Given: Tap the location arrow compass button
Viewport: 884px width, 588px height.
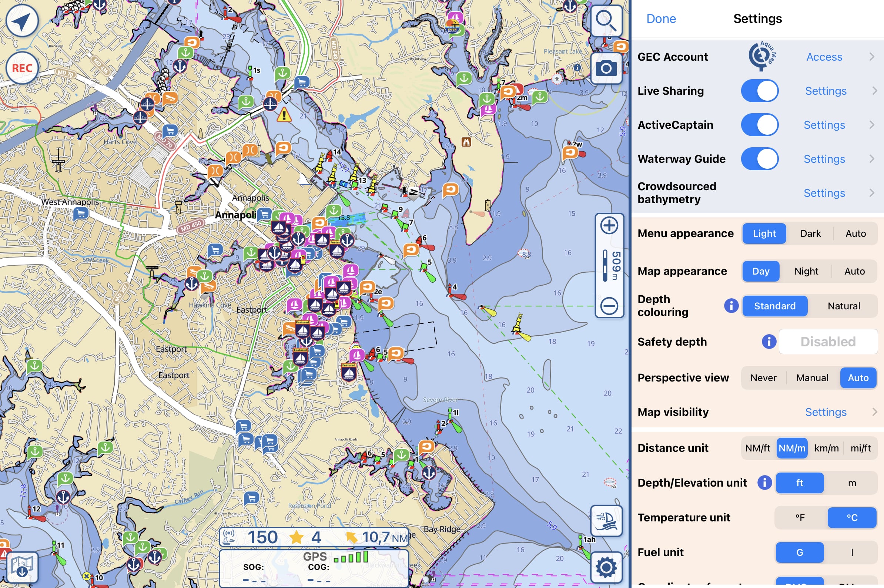Looking at the screenshot, I should pos(22,21).
